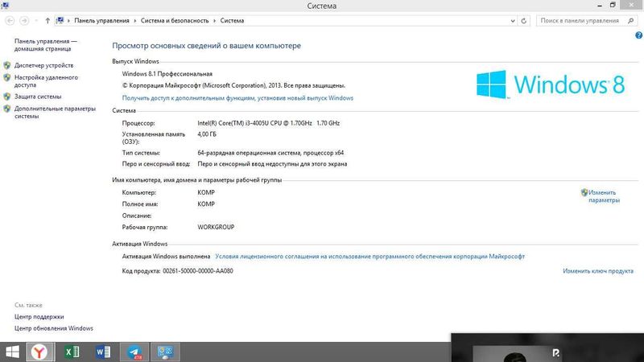Click Windows 8.1 Профессиональная text
This screenshot has width=644, height=362.
(167, 74)
